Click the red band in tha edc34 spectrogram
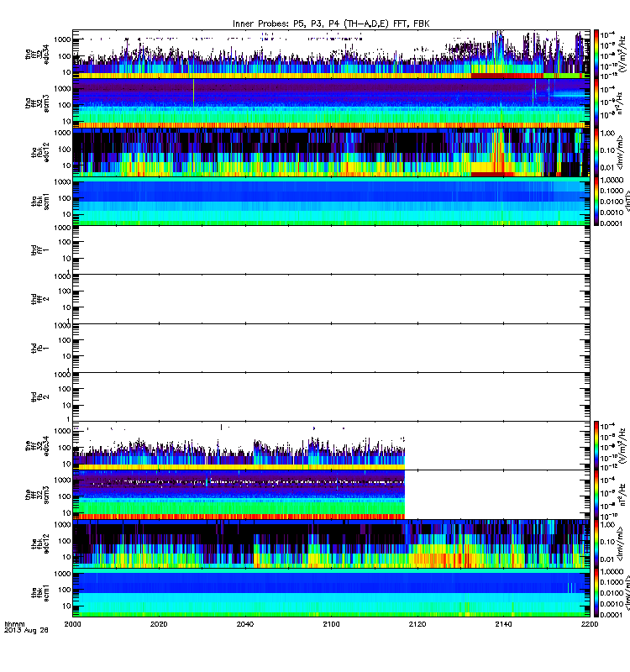This screenshot has width=630, height=672. tap(507, 76)
